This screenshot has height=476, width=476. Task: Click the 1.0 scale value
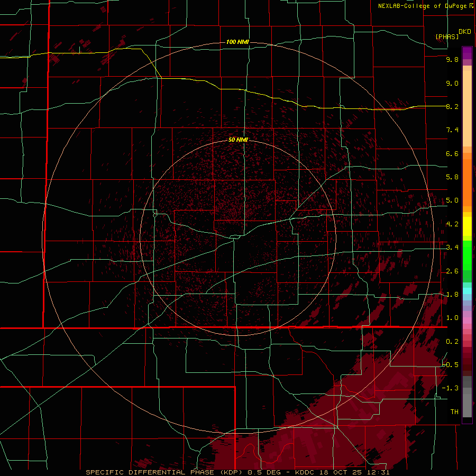tap(452, 318)
